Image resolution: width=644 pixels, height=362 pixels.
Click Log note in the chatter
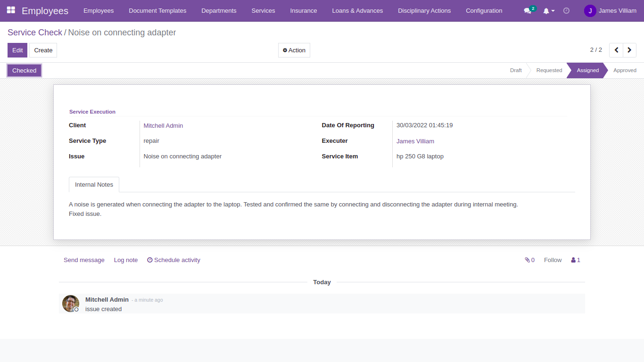(125, 260)
